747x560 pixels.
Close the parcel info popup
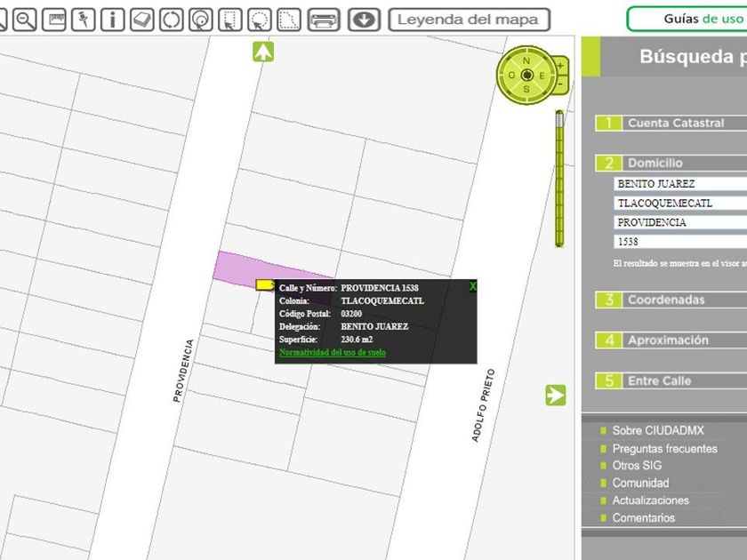coord(473,286)
